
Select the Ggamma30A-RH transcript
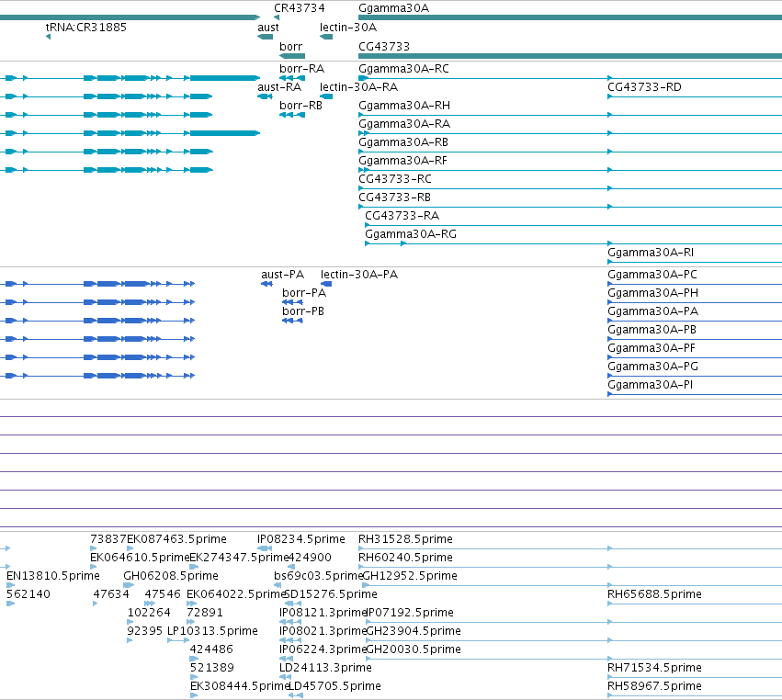404,106
